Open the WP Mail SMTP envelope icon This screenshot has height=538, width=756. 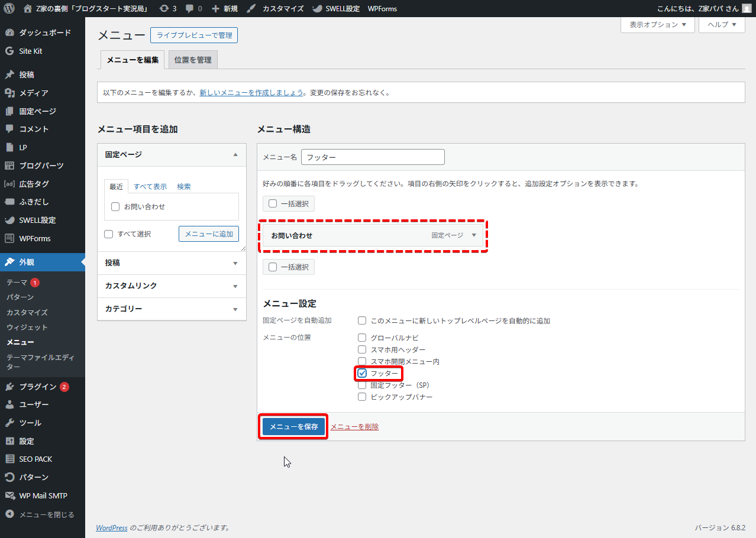pos(9,495)
